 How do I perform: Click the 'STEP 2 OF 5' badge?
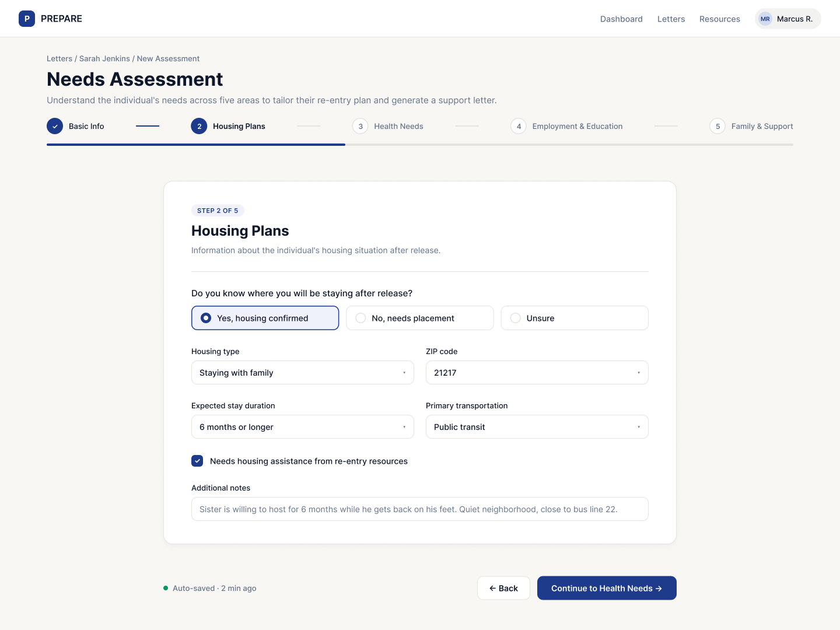[218, 211]
